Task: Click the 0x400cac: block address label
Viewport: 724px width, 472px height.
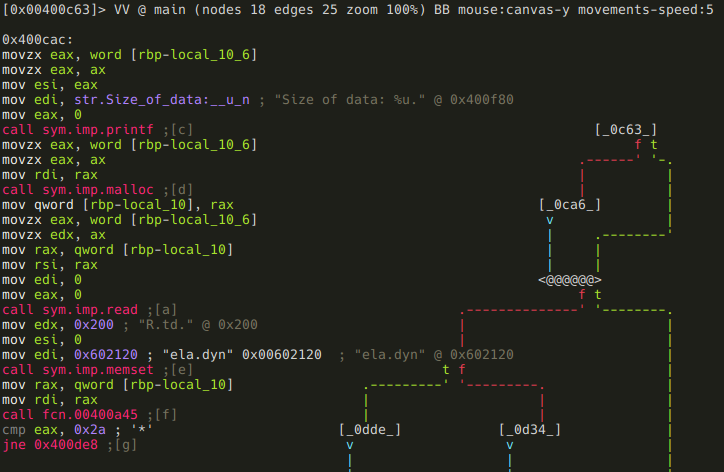Action: pyautogui.click(x=36, y=39)
